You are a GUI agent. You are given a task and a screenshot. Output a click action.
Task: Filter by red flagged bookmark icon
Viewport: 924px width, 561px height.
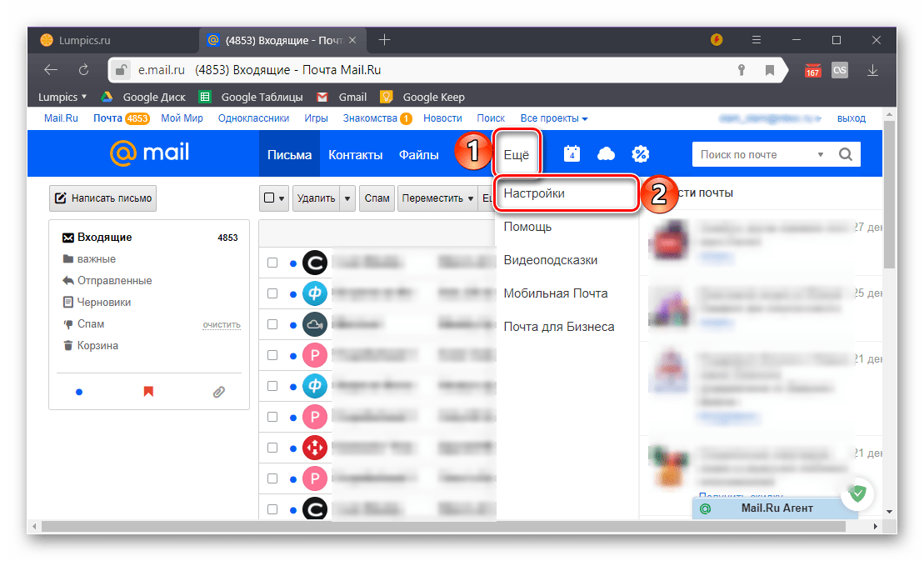point(148,391)
